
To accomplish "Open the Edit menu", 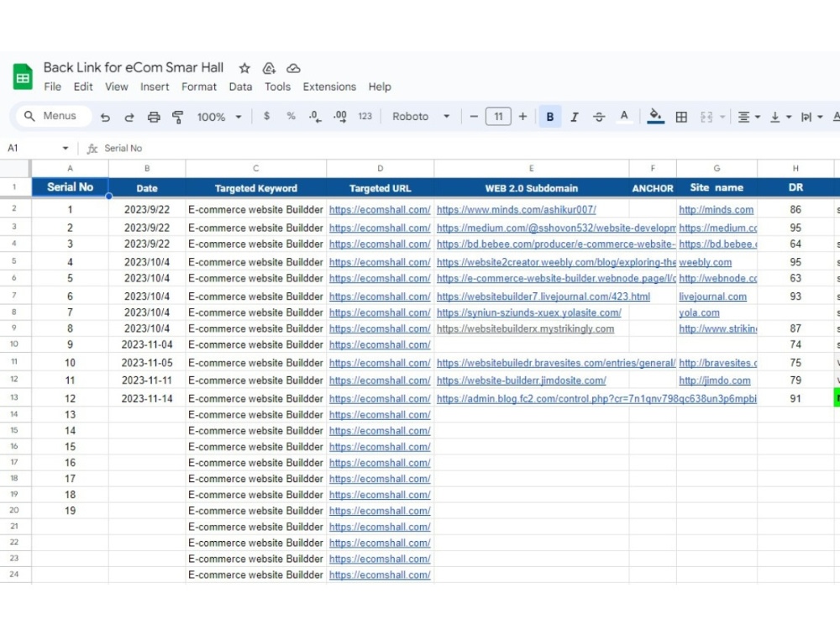I will point(83,87).
